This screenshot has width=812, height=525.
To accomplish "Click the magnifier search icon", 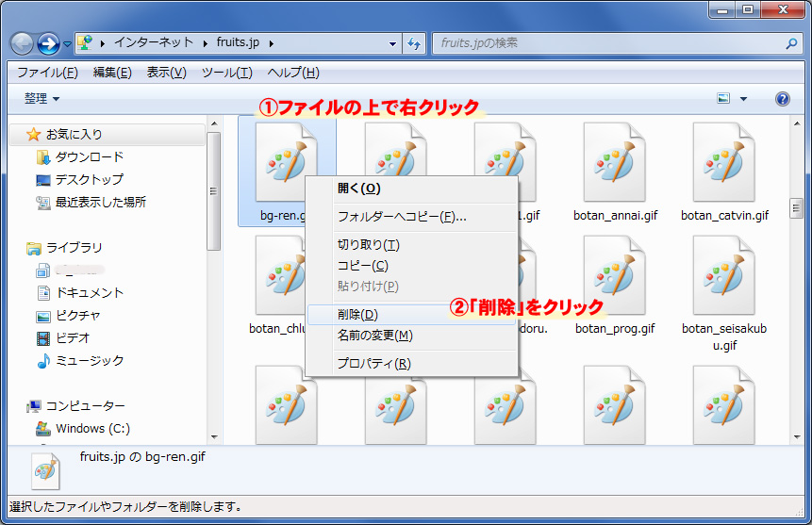I will 791,44.
